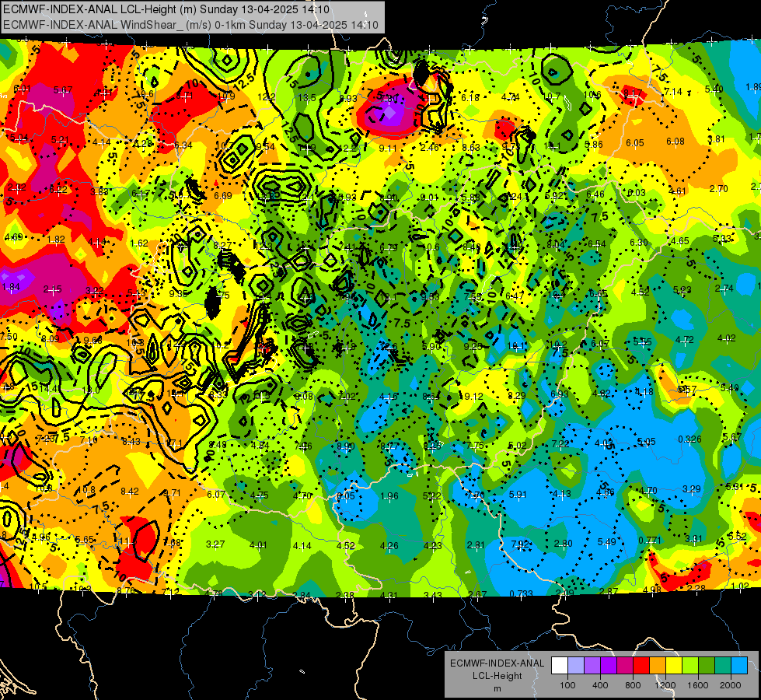The height and width of the screenshot is (700, 761).
Task: Click the grid value '7.92'
Action: point(520,544)
